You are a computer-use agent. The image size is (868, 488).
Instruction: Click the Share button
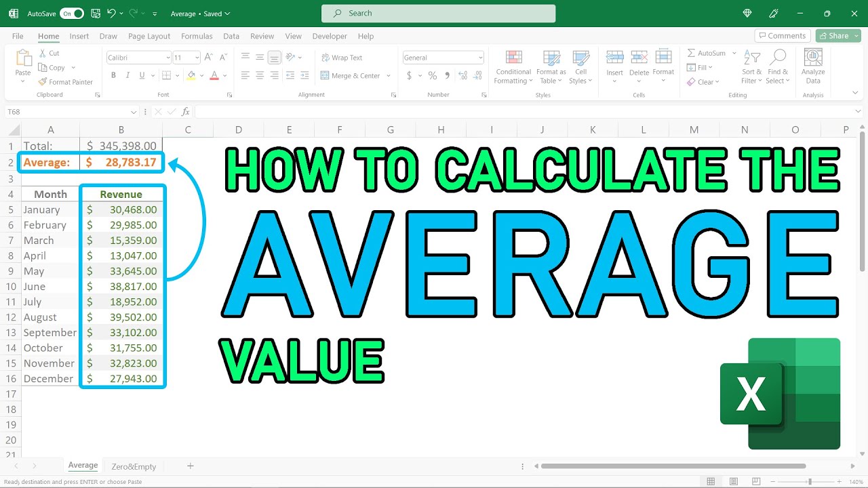click(838, 36)
